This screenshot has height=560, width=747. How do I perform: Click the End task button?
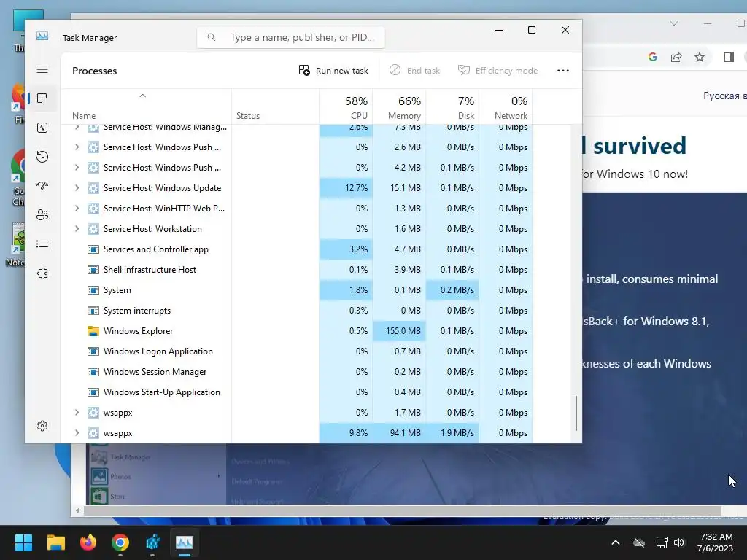[x=414, y=71]
